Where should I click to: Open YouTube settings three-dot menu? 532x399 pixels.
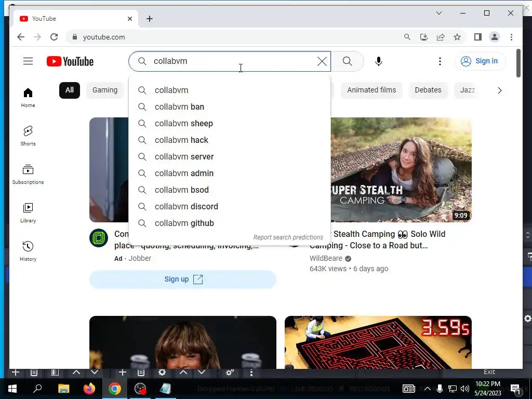coord(440,61)
